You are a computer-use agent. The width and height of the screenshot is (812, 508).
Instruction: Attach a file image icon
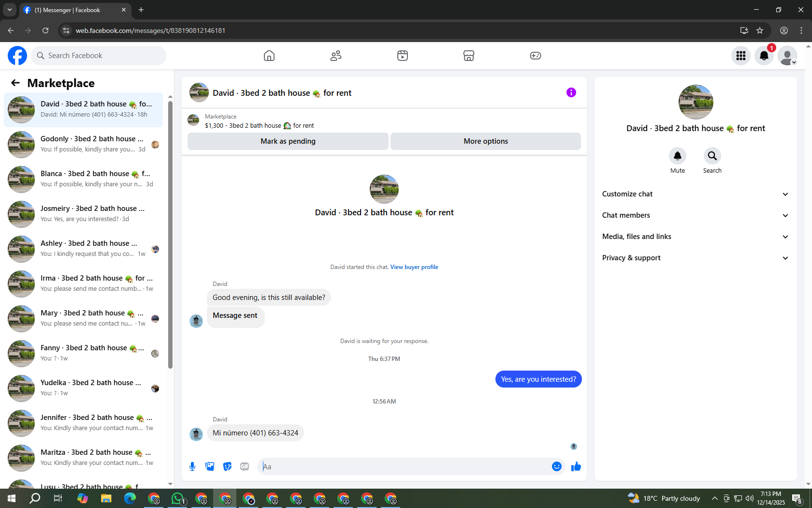click(210, 466)
